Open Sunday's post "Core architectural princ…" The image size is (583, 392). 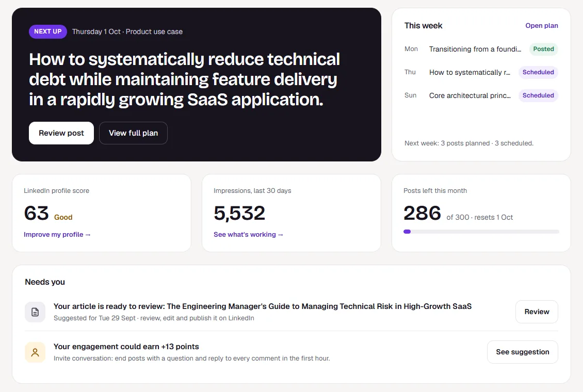click(x=469, y=95)
